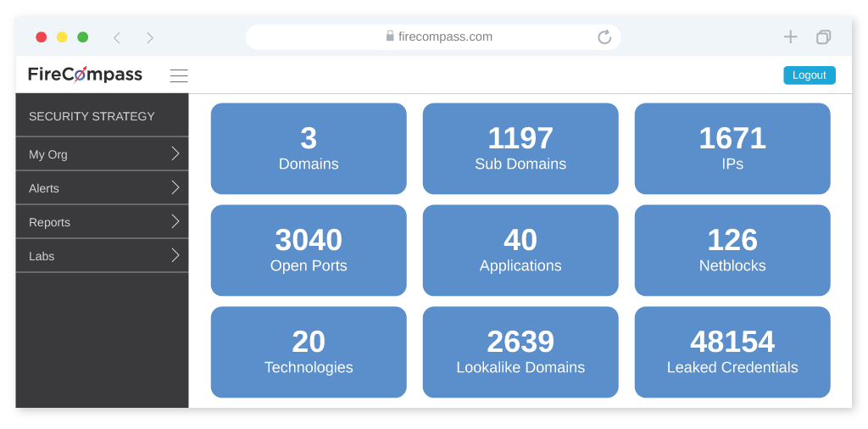
Task: Click the padlock icon in the address bar
Action: pos(390,36)
